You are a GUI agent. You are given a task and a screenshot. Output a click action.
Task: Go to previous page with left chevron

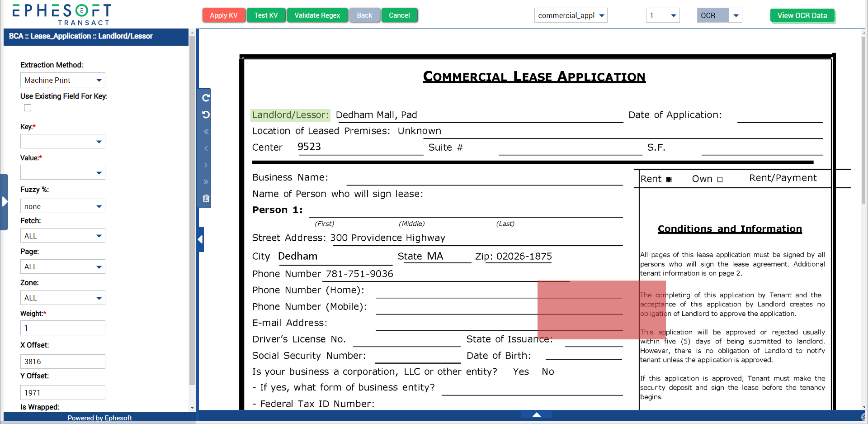pos(206,148)
